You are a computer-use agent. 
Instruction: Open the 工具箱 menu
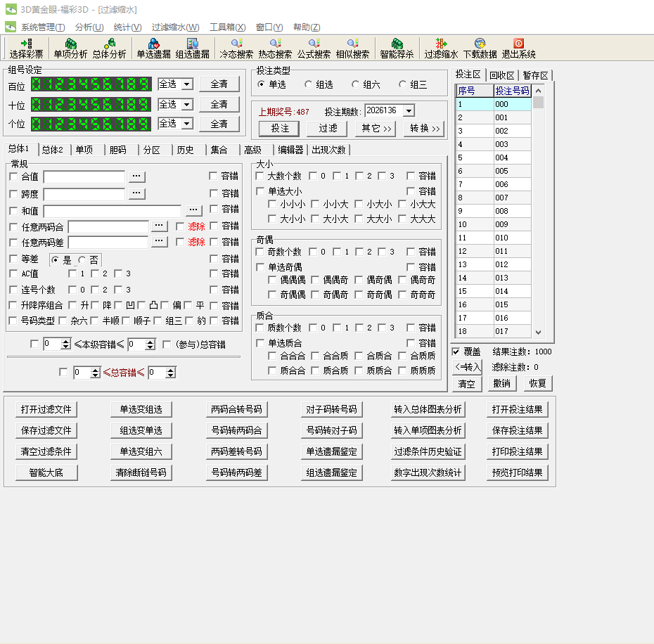tap(227, 27)
